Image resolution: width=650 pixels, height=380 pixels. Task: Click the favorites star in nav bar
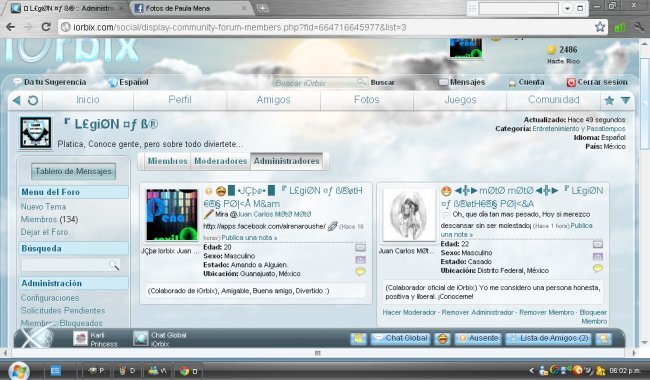609,100
